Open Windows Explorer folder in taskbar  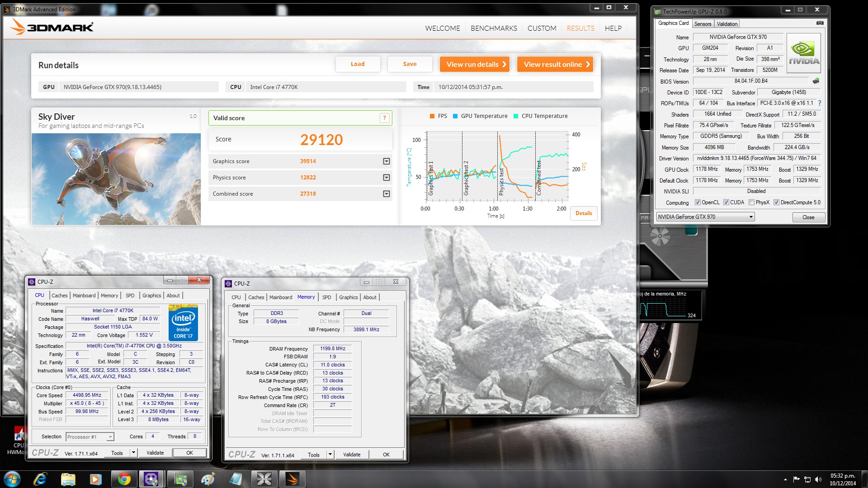pyautogui.click(x=68, y=479)
